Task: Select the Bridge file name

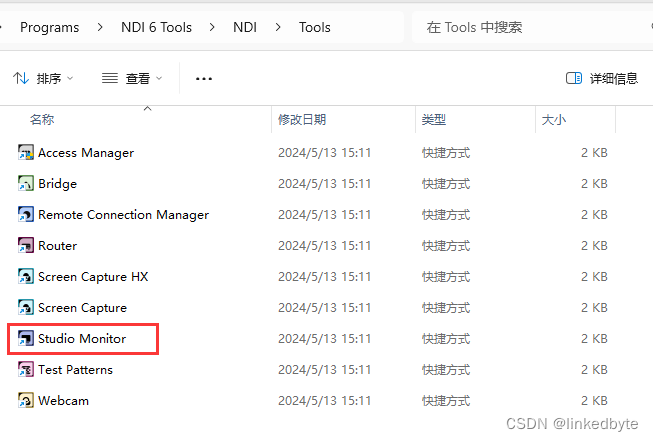Action: (57, 184)
